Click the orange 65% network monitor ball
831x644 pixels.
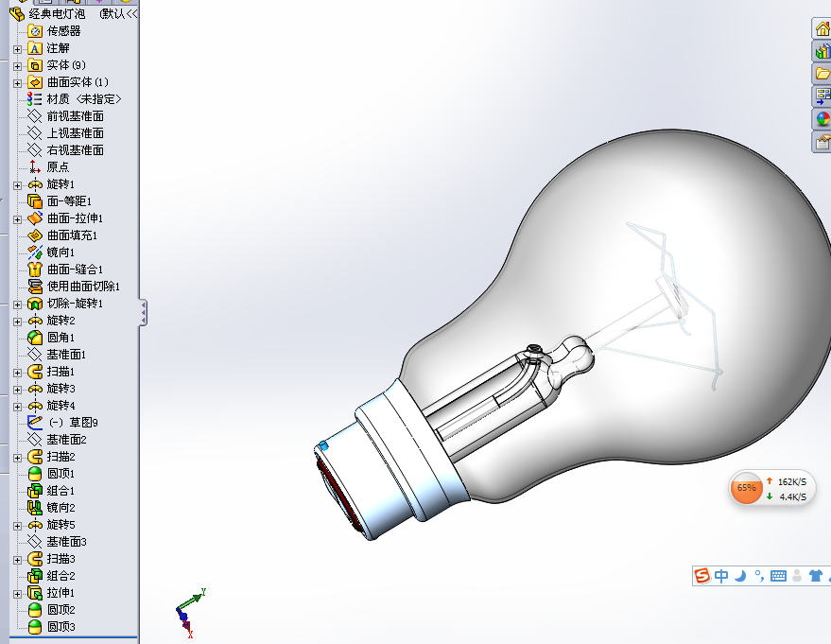click(746, 488)
